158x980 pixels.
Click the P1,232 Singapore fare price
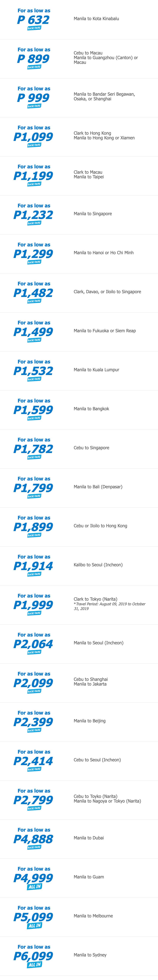33,215
